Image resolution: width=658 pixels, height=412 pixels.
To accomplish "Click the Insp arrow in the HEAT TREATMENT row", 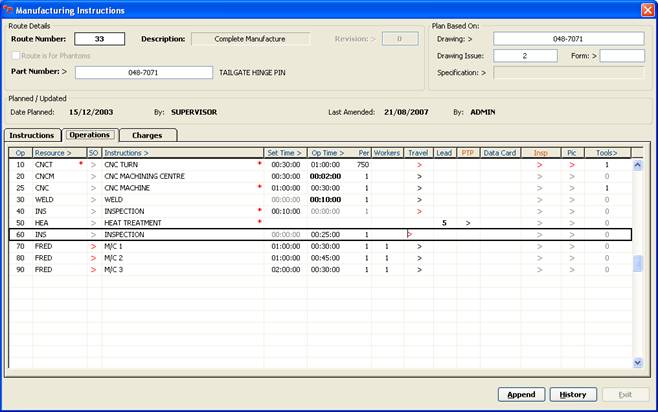I will (540, 223).
